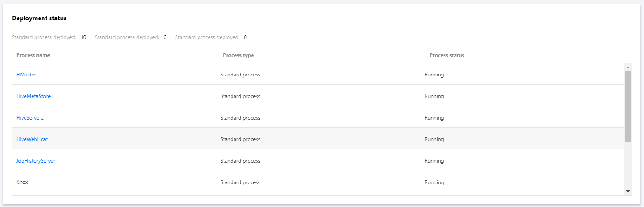
Task: Open the HMaster process link
Action: point(26,75)
